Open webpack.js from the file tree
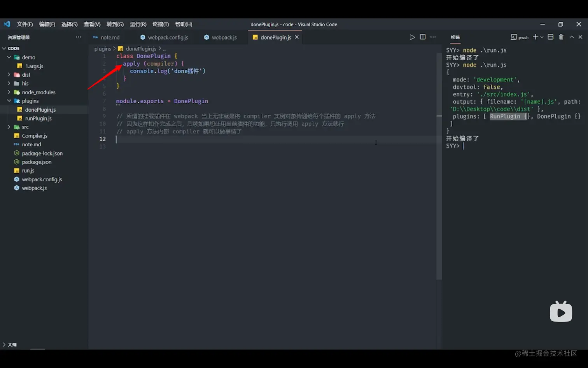This screenshot has width=588, height=368. pyautogui.click(x=34, y=188)
